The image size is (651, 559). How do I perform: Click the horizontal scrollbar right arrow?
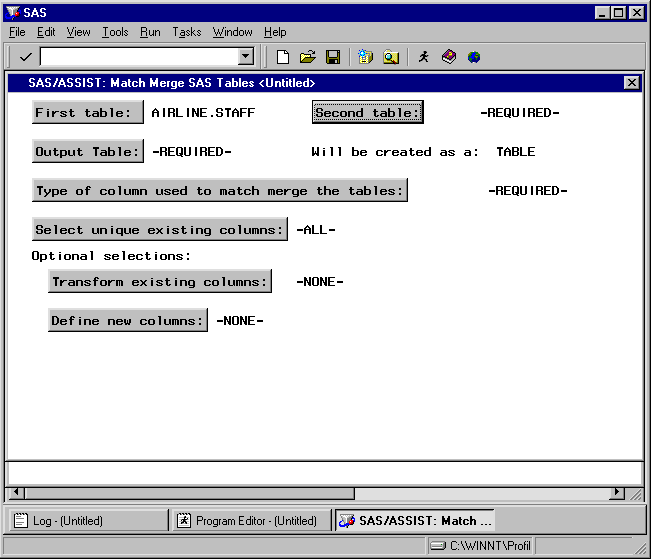click(617, 493)
